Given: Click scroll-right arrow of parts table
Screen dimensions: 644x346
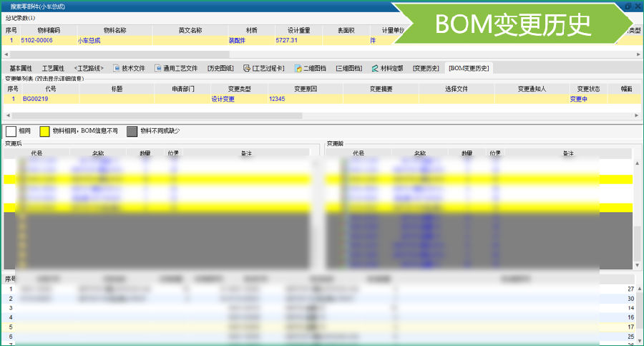Looking at the screenshot, I should [638, 54].
